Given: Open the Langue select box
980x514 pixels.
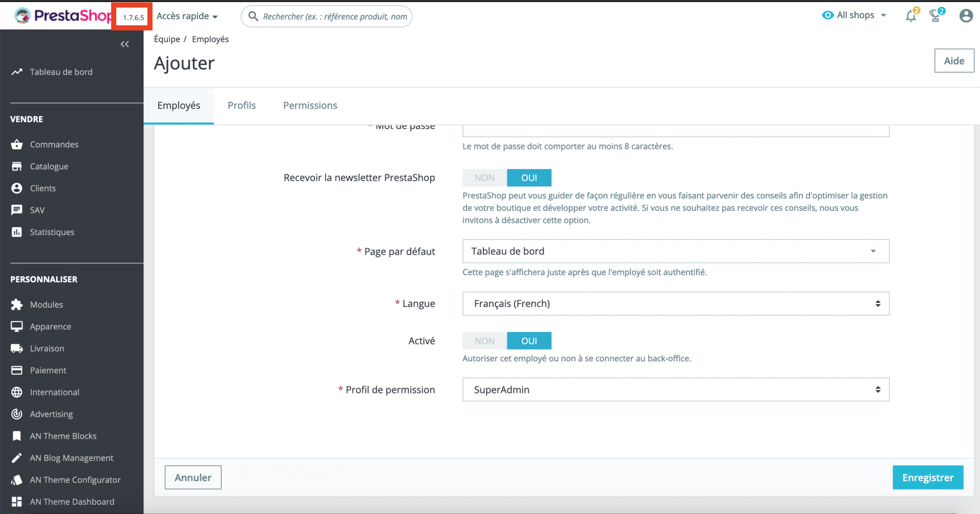Looking at the screenshot, I should [675, 304].
